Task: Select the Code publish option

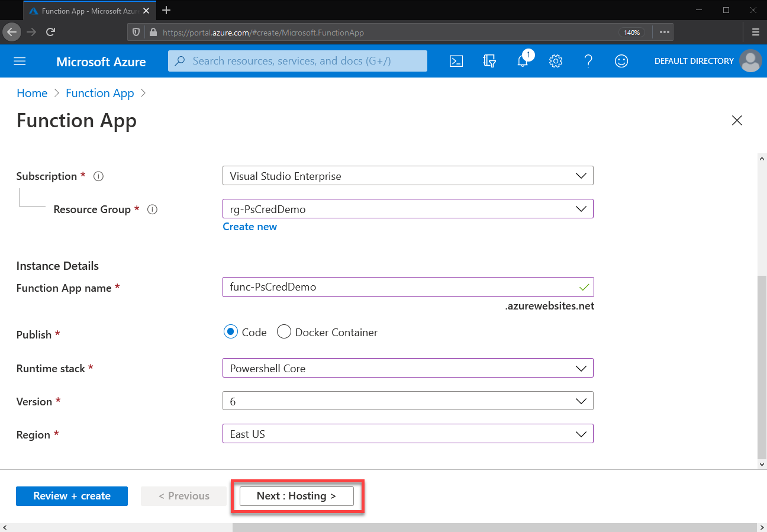Action: tap(231, 332)
